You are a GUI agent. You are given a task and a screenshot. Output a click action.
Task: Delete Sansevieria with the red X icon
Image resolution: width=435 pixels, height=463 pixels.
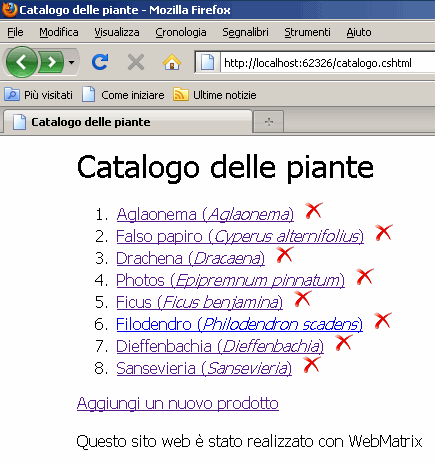click(x=312, y=365)
